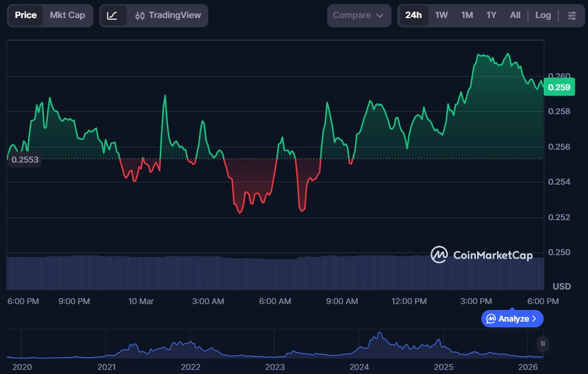Image resolution: width=588 pixels, height=374 pixels.
Task: Click 2023 on the overview timeline
Action: [x=275, y=367]
